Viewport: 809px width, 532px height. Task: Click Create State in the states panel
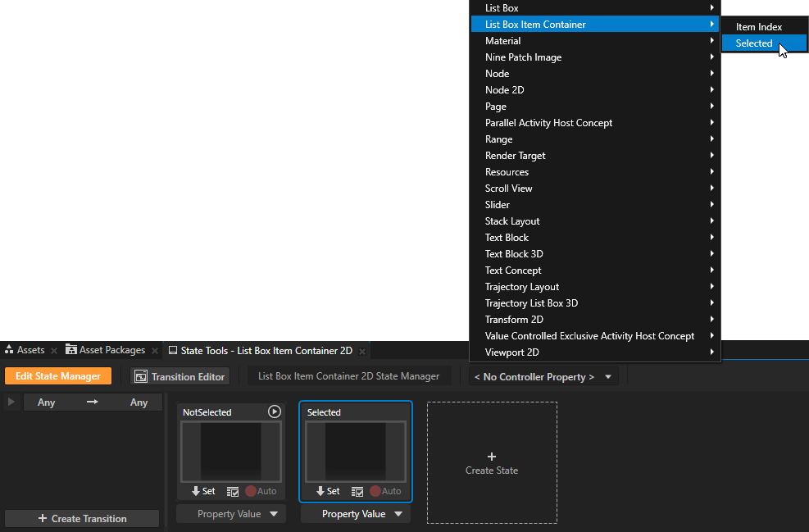492,462
